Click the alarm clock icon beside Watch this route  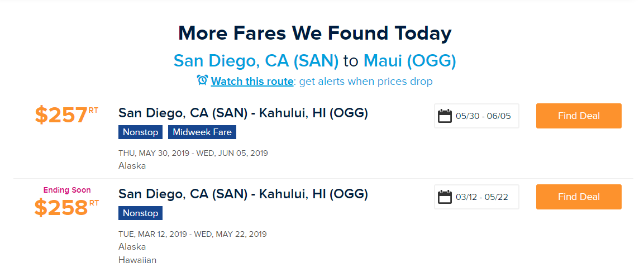pyautogui.click(x=202, y=80)
